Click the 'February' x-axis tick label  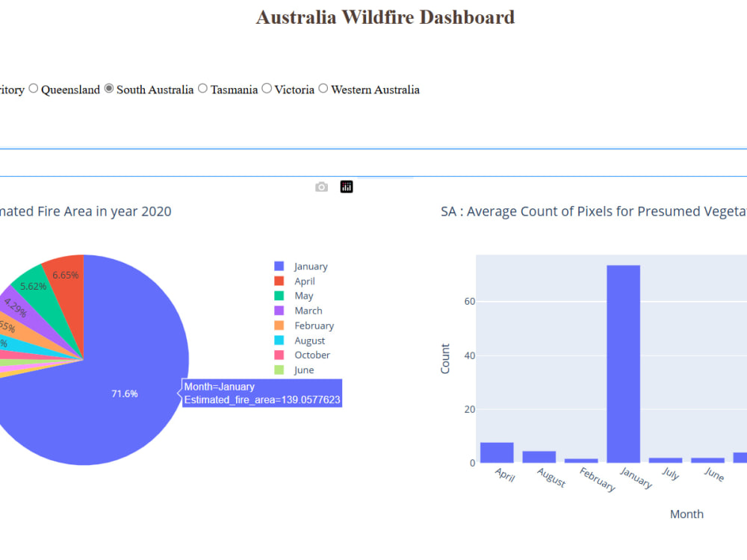598,479
